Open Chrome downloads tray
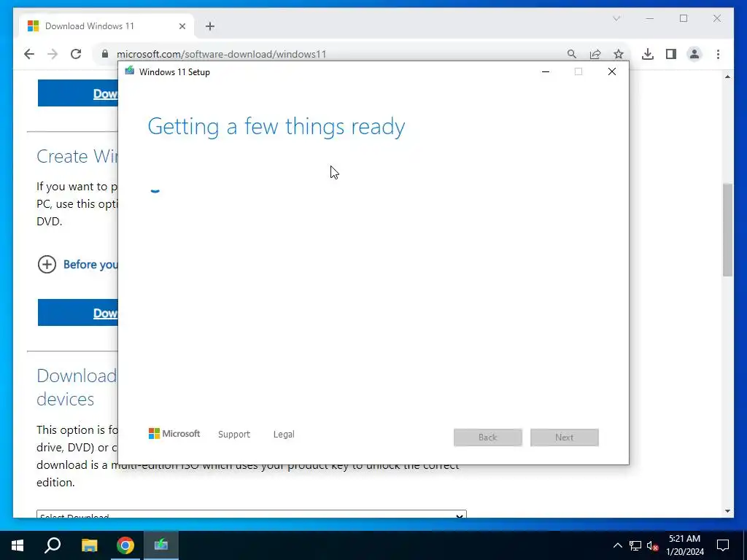 click(x=648, y=54)
